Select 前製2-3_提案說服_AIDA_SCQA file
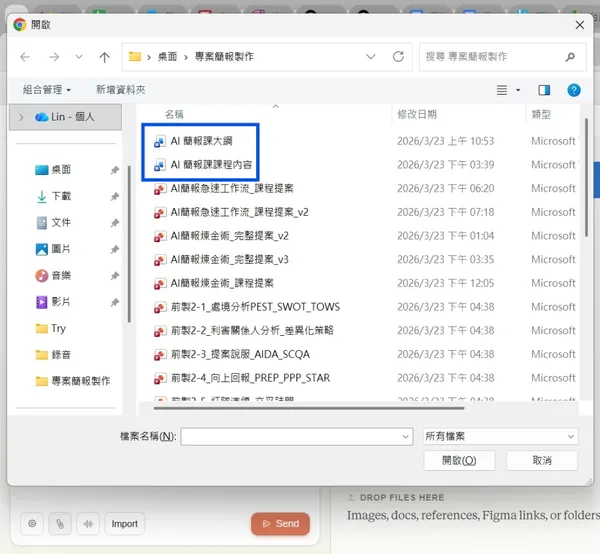Screen dimensions: 600x554 pos(240,354)
